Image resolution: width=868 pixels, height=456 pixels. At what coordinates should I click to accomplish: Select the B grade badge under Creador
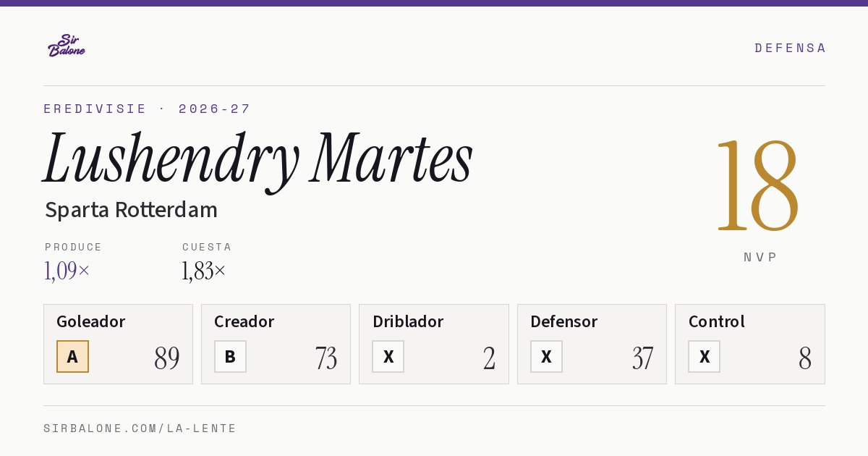click(230, 356)
